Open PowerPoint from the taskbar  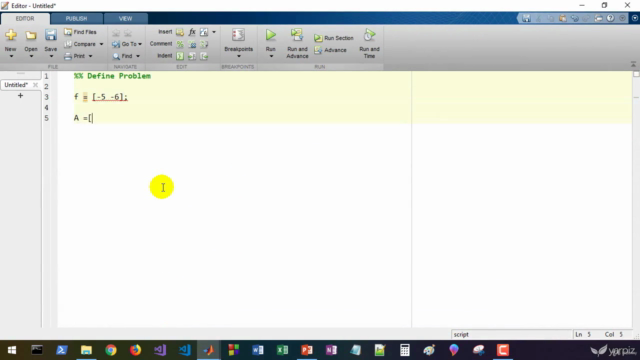pos(307,350)
